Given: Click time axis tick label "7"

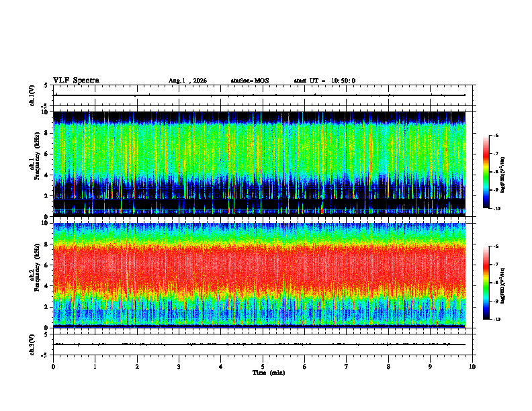Looking at the screenshot, I should click(347, 367).
